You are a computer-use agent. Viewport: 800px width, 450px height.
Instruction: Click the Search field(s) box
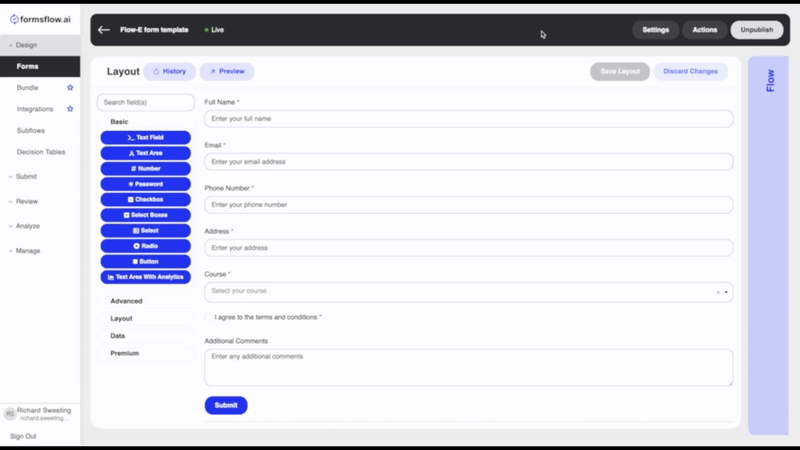click(x=145, y=102)
